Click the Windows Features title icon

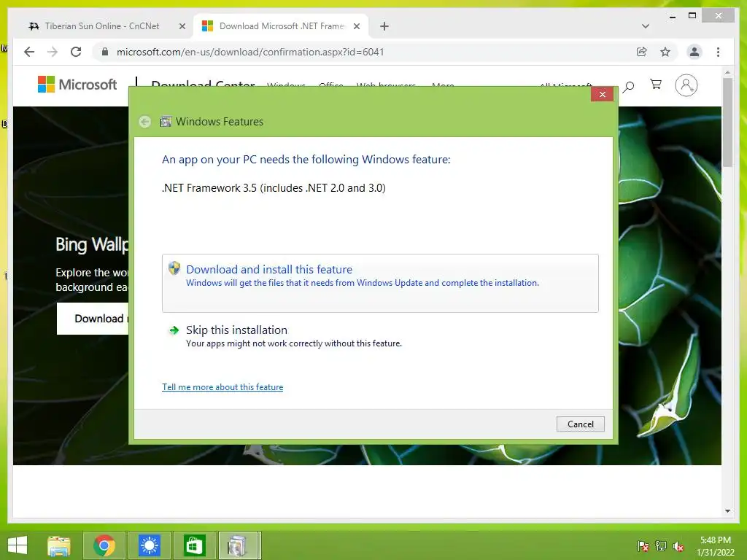[166, 122]
